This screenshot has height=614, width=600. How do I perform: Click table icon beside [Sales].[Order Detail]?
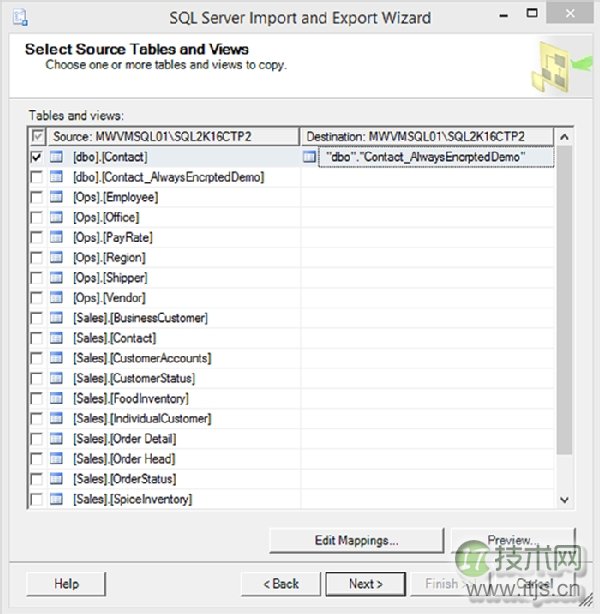point(56,439)
